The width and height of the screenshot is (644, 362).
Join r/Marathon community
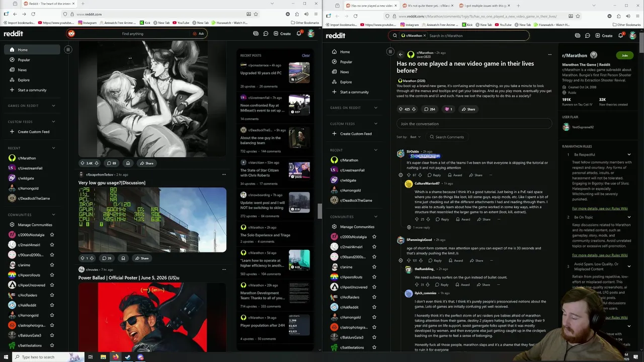(x=624, y=55)
